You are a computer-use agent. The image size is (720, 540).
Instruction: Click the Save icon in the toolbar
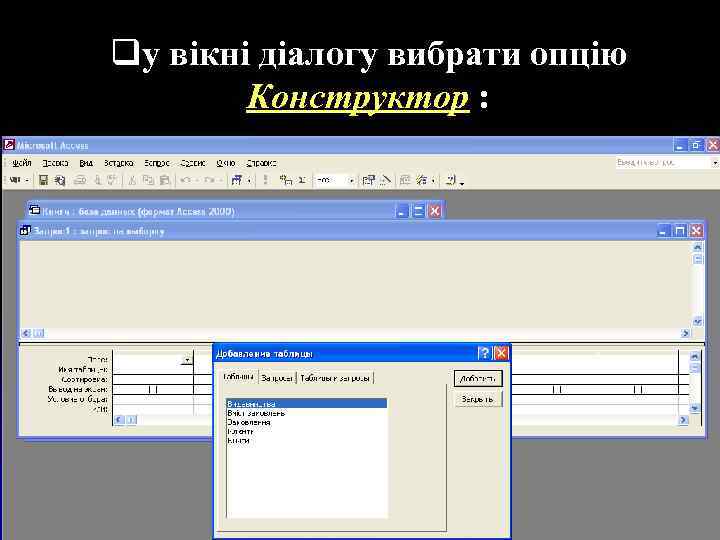pos(43,180)
